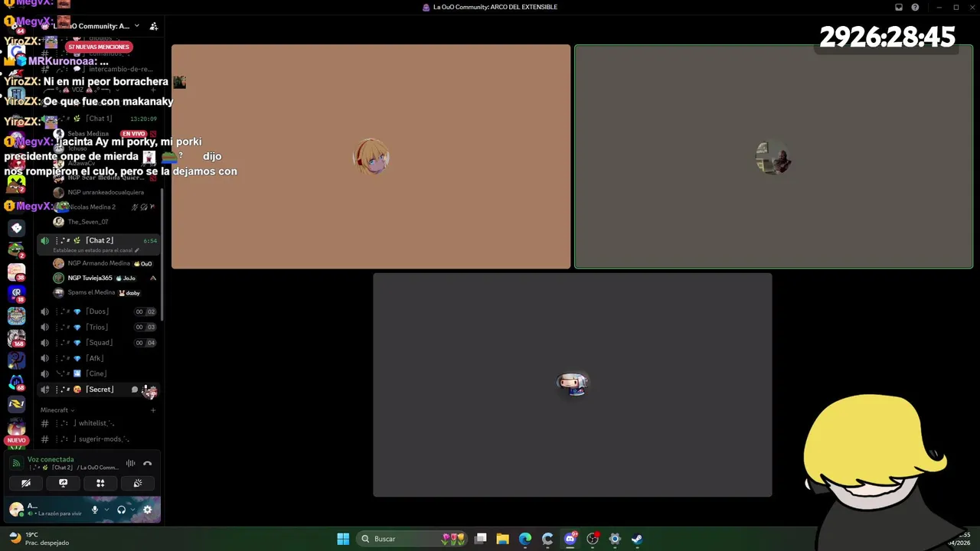Screen dimensions: 980x551
Task: Join the Trios voice channel
Action: 100,327
